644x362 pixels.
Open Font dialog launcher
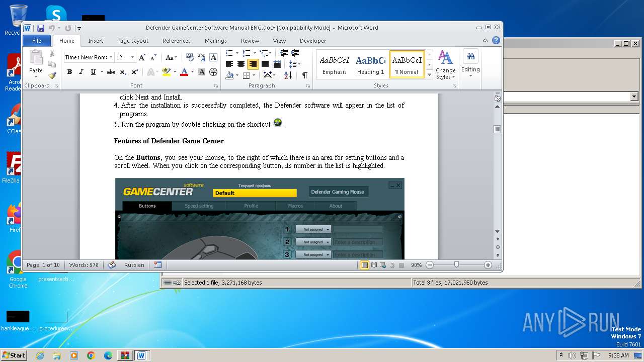coord(216,86)
